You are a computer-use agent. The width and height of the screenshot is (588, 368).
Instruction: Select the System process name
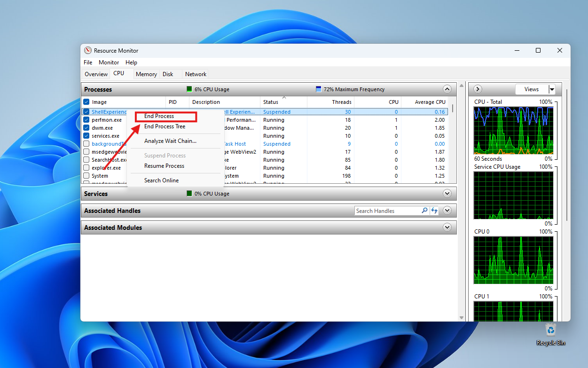100,176
